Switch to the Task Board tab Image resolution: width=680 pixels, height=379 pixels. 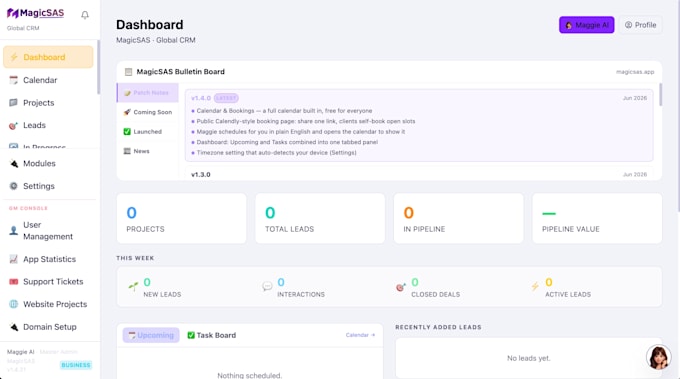pos(212,335)
